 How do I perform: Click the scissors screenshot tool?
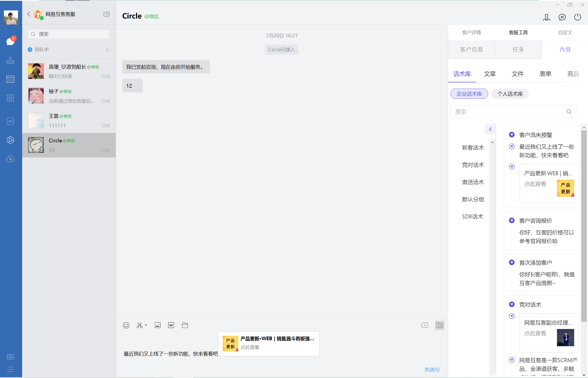(x=140, y=325)
